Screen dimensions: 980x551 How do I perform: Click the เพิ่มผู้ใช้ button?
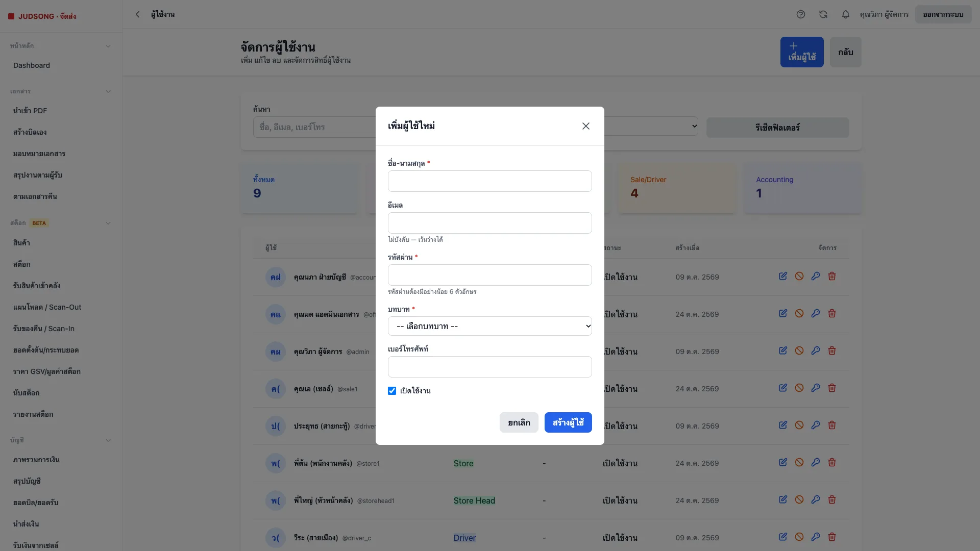pyautogui.click(x=801, y=52)
